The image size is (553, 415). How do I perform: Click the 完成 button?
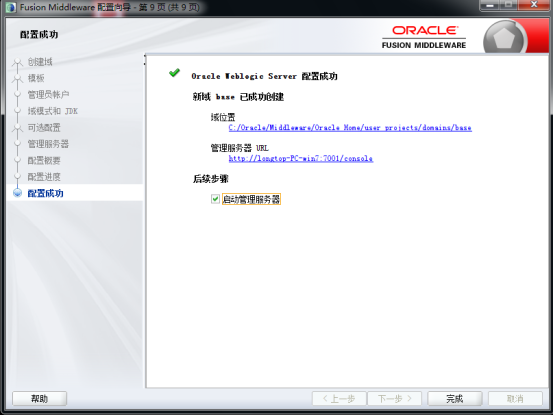(455, 399)
